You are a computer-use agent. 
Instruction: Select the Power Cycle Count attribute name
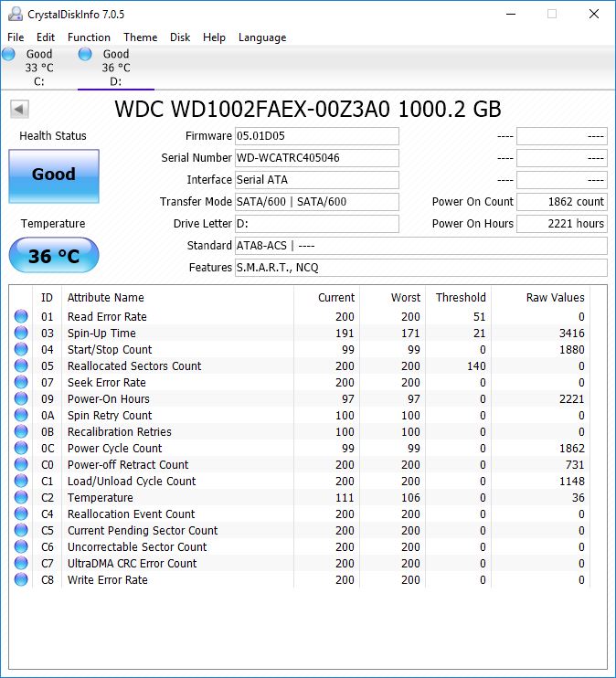pyautogui.click(x=114, y=449)
